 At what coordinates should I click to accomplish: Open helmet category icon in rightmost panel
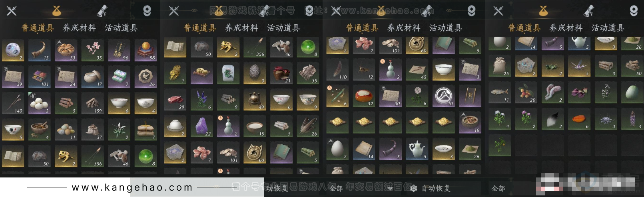pyautogui.click(x=634, y=11)
